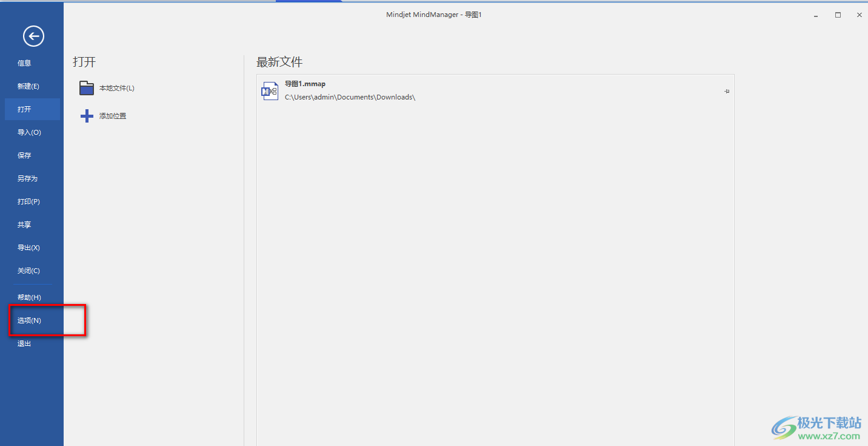This screenshot has height=446, width=868.
Task: Close the MindManager window
Action: click(x=859, y=15)
